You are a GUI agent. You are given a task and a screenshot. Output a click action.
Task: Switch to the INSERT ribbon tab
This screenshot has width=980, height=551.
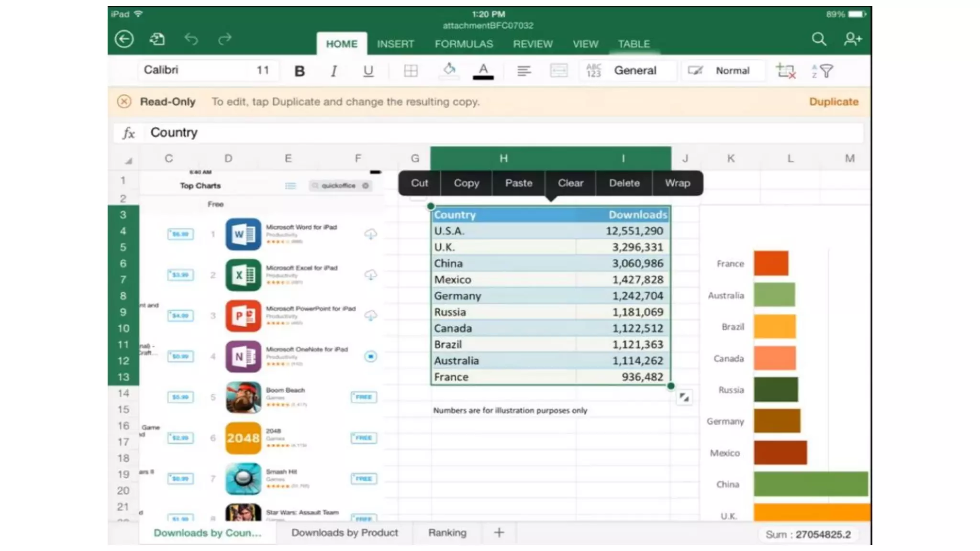click(x=395, y=44)
